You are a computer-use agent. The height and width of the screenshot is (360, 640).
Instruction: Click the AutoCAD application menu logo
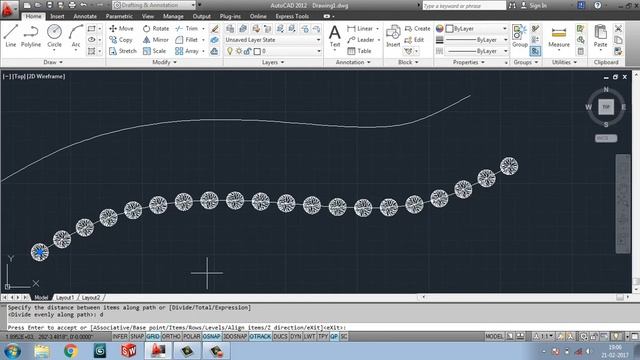coord(8,9)
